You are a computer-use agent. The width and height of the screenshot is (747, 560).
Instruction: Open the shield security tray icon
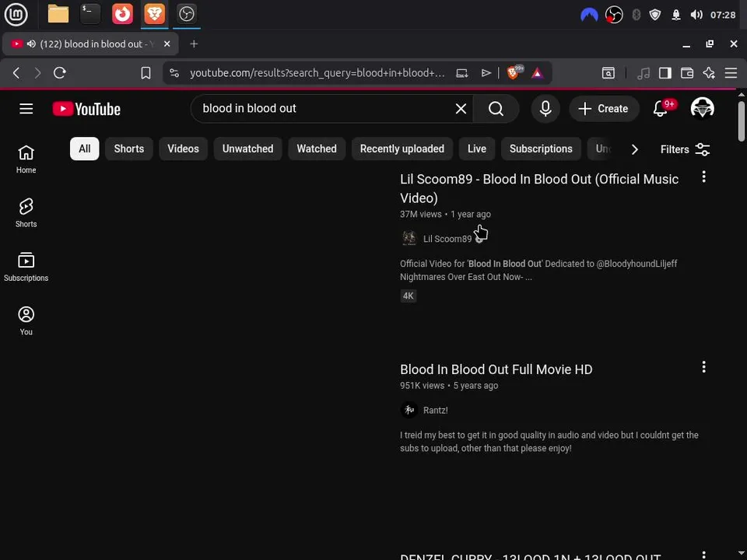(655, 15)
